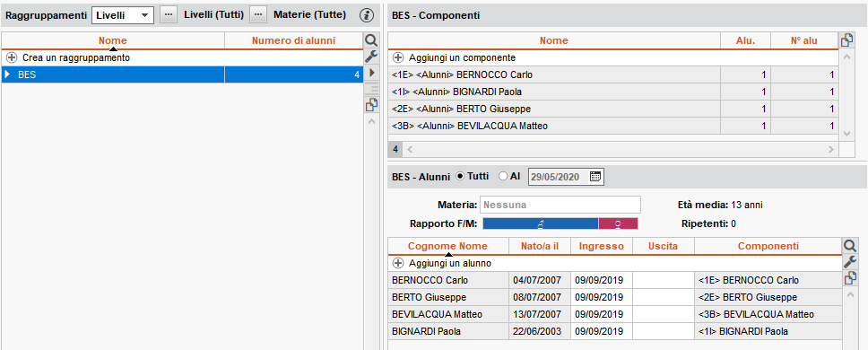This screenshot has width=868, height=350.
Task: Click plus icon to Aggiungi un componente
Action: tap(398, 57)
